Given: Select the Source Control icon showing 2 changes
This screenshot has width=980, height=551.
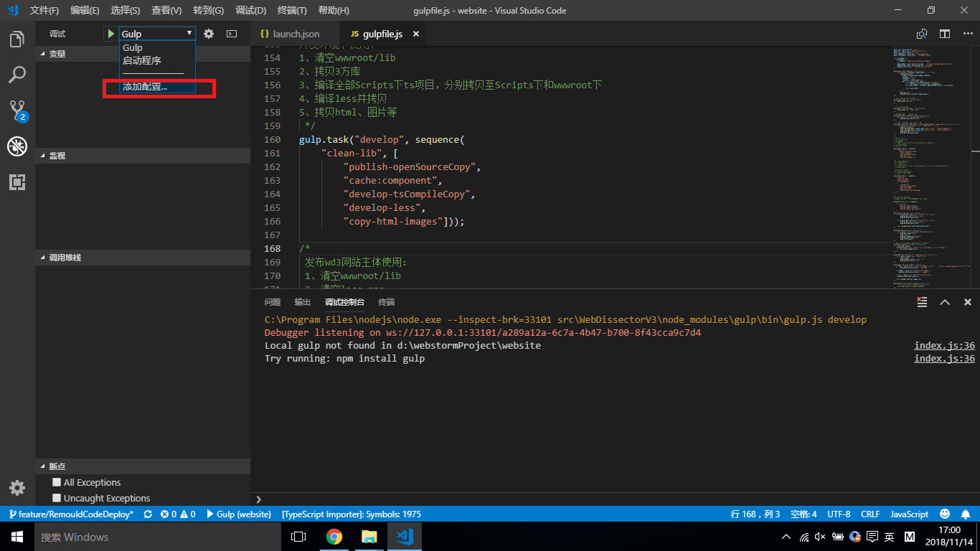Looking at the screenshot, I should coord(17,110).
